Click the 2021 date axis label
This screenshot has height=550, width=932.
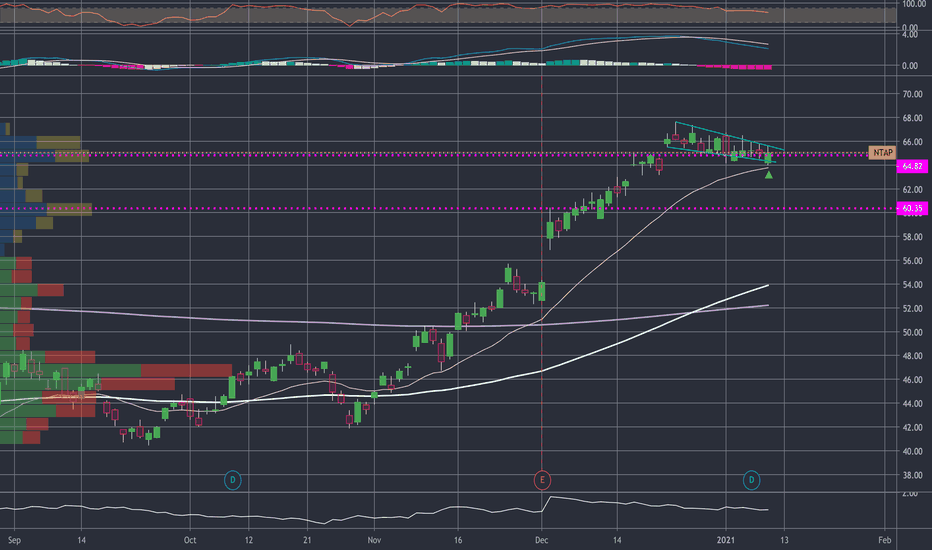coord(726,540)
